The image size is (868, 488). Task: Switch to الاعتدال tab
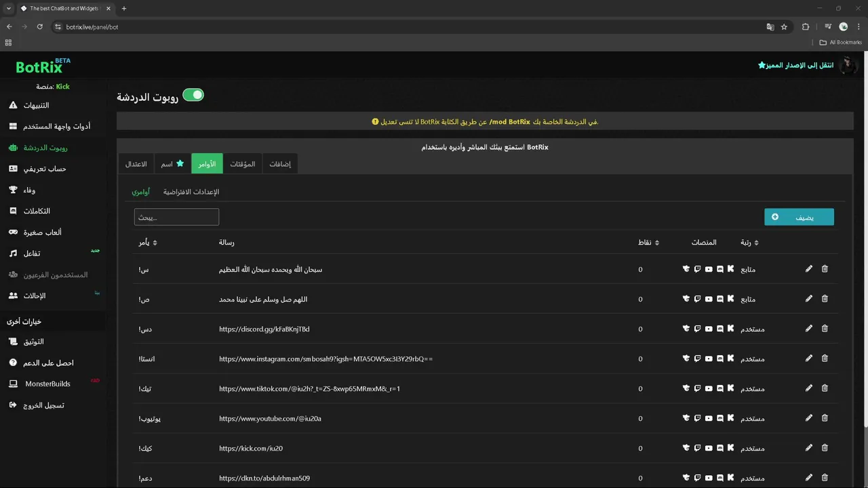point(136,164)
